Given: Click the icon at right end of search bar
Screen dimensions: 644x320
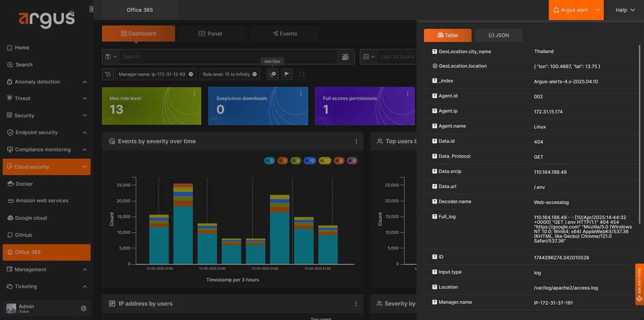Looking at the screenshot, I should click(x=345, y=57).
